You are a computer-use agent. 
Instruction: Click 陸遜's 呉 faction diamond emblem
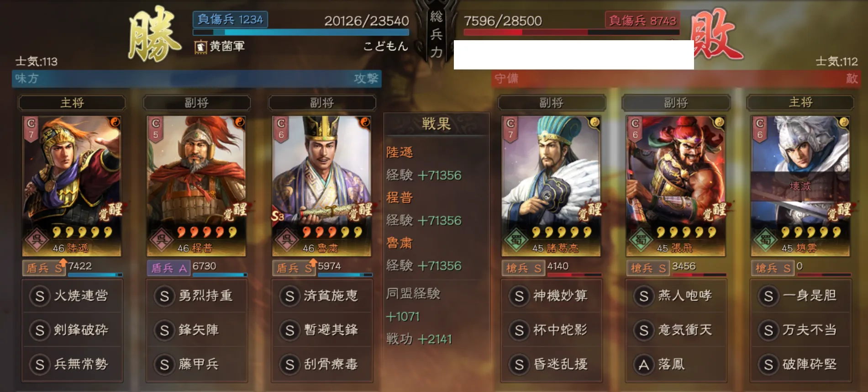point(37,239)
